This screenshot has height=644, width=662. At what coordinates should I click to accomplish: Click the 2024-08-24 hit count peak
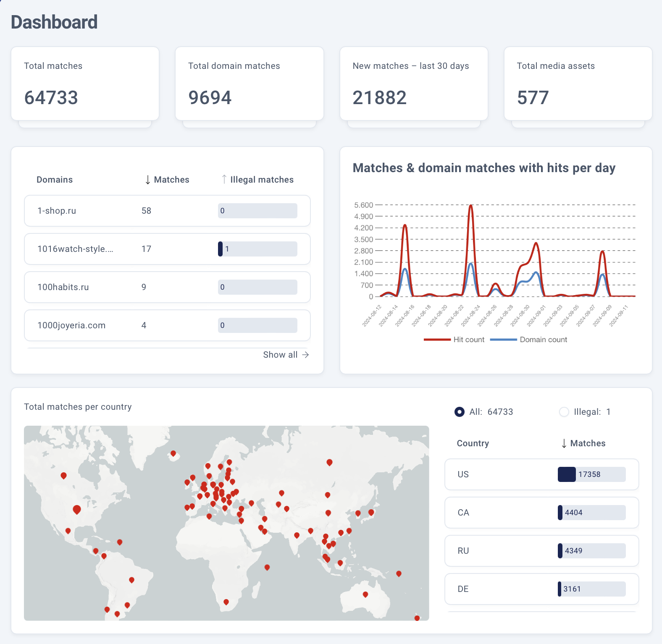click(471, 206)
